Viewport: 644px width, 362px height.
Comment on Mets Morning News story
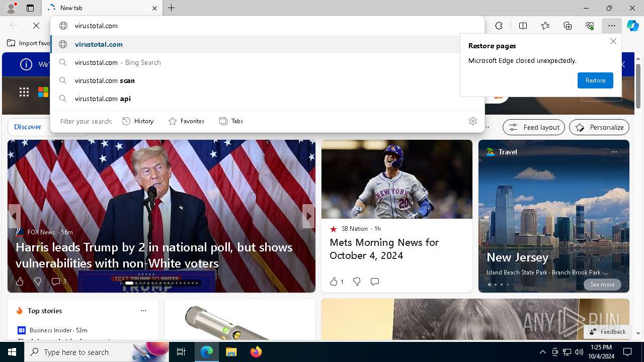374,282
